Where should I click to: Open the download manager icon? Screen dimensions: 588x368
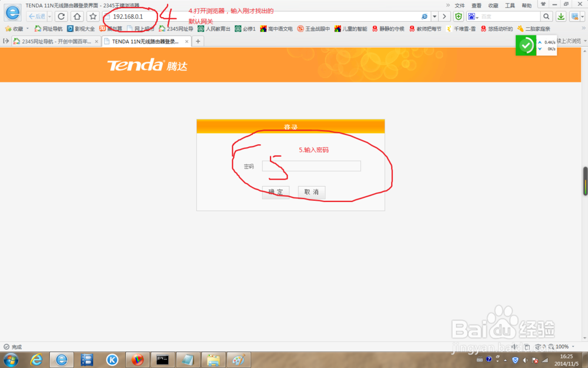click(x=561, y=16)
